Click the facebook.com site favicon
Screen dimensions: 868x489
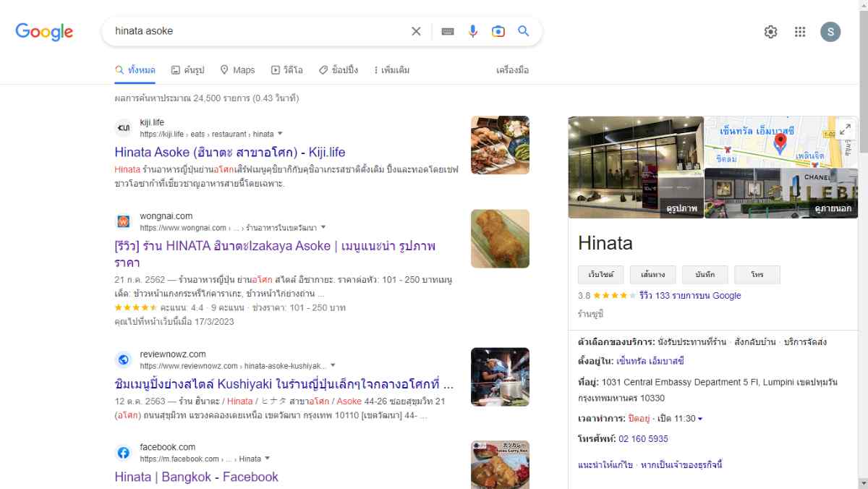click(124, 453)
